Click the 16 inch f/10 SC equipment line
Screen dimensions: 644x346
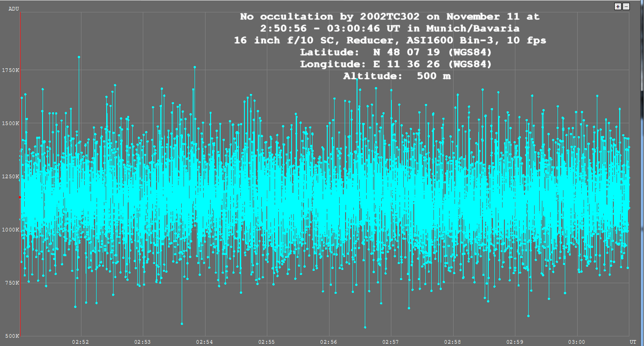coord(390,40)
